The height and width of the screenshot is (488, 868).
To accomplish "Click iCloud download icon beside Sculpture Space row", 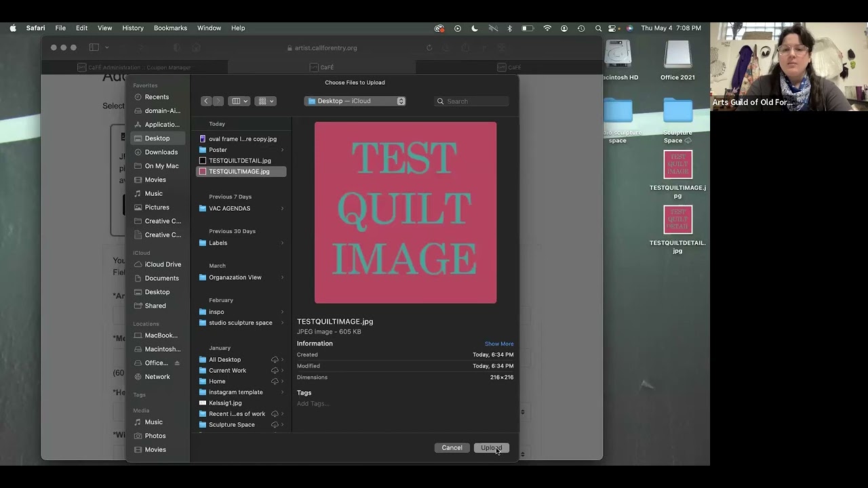I will 275,425.
